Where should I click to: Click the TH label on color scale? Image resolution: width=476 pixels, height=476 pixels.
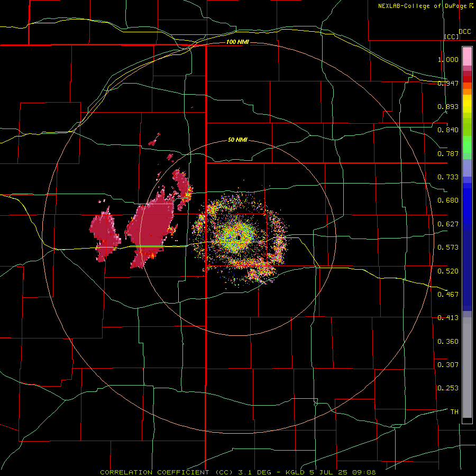[x=454, y=412]
